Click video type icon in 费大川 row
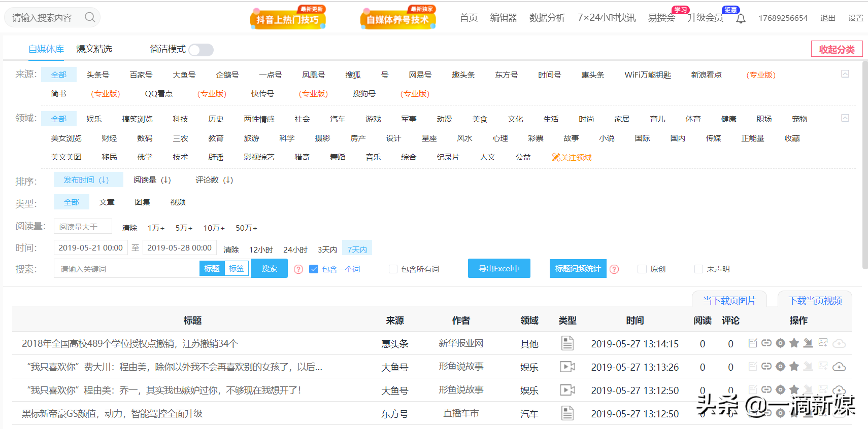The height and width of the screenshot is (429, 868). click(567, 367)
